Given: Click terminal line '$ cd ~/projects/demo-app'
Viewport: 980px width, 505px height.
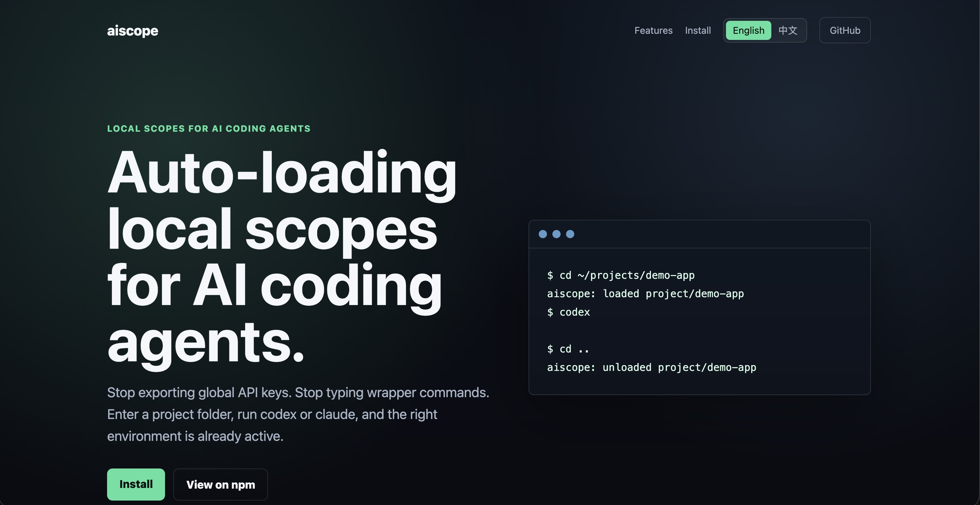Looking at the screenshot, I should tap(621, 275).
